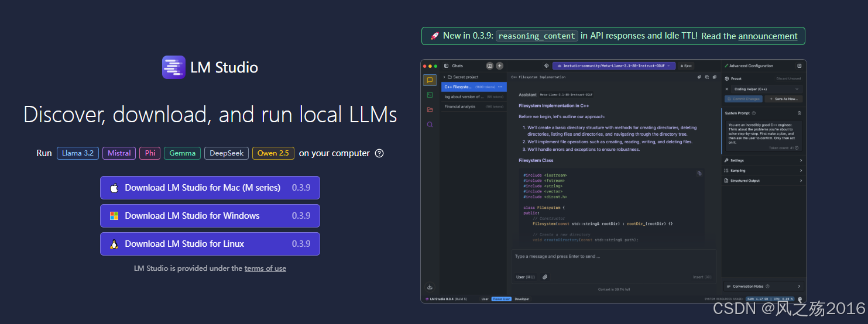Click the help icon beside Conversation Notes

click(x=767, y=287)
